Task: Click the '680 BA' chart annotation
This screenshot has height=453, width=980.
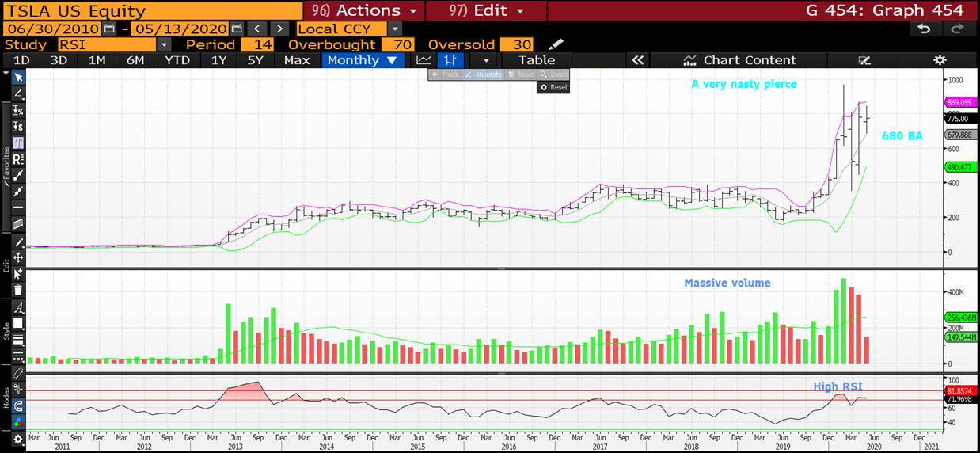Action: [902, 136]
